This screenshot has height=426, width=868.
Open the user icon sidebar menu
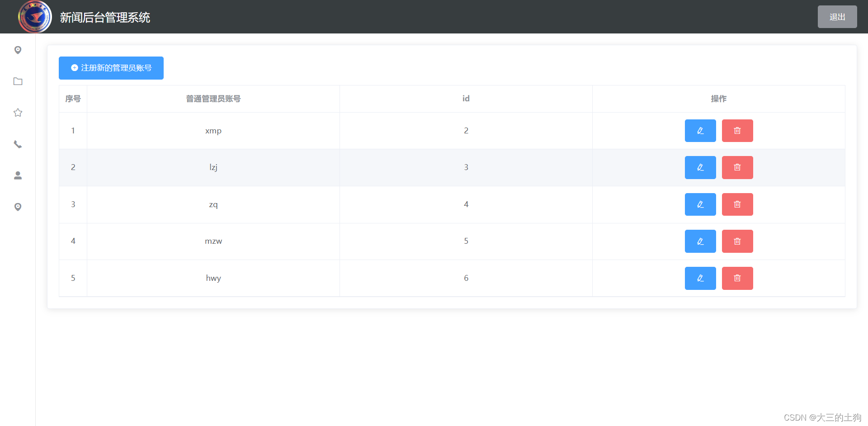pyautogui.click(x=18, y=175)
